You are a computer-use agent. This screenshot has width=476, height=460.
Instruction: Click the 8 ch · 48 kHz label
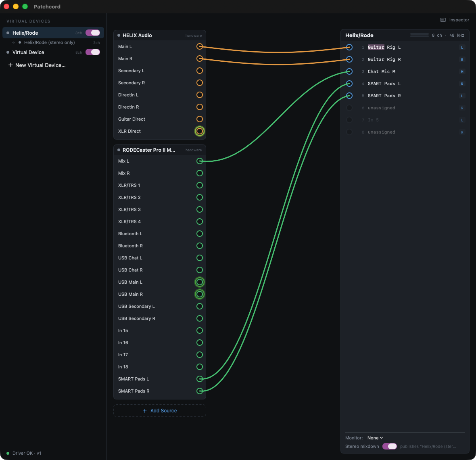(448, 35)
